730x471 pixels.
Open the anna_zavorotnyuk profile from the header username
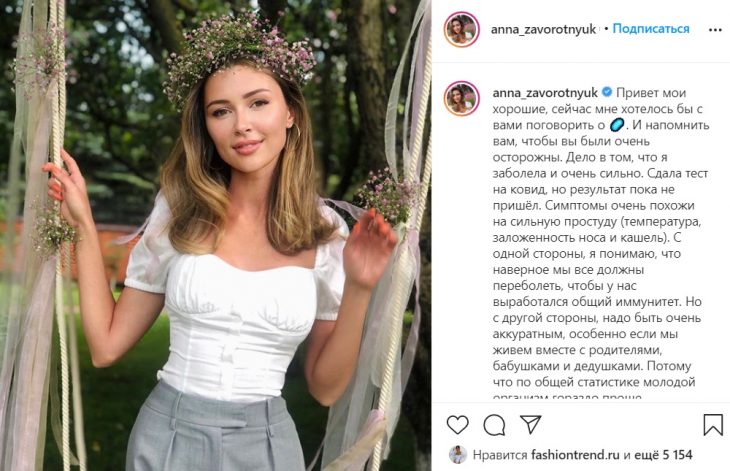point(543,29)
